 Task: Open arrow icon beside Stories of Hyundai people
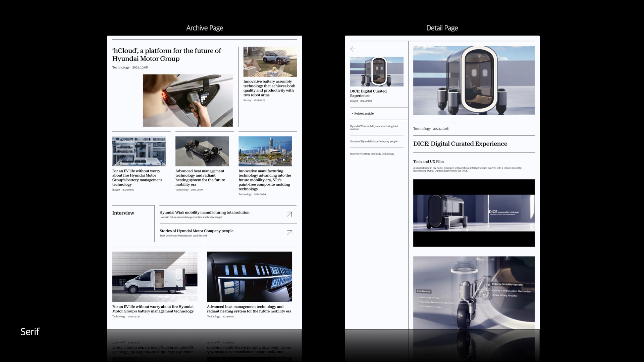(289, 233)
